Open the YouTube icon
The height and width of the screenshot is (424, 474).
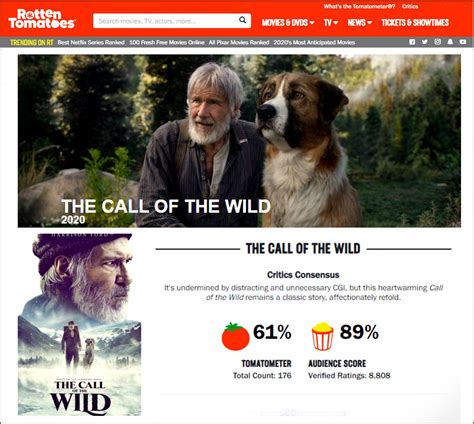pos(463,42)
